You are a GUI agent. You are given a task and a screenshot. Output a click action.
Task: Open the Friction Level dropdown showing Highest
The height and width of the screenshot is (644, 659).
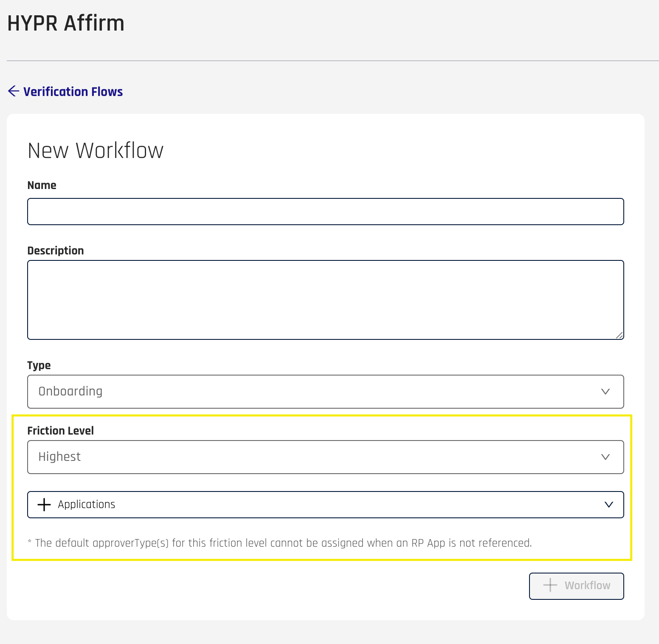point(325,457)
